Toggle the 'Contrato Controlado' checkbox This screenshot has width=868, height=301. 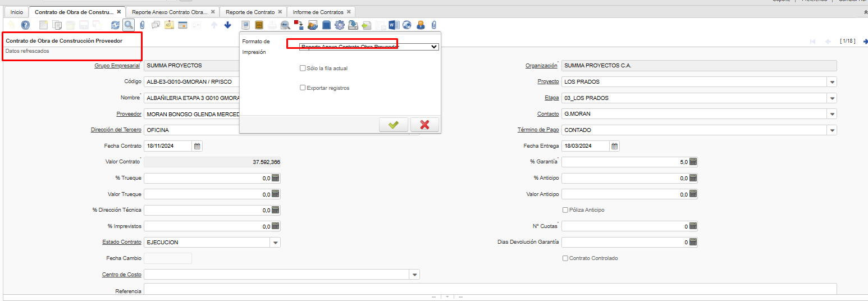point(565,258)
